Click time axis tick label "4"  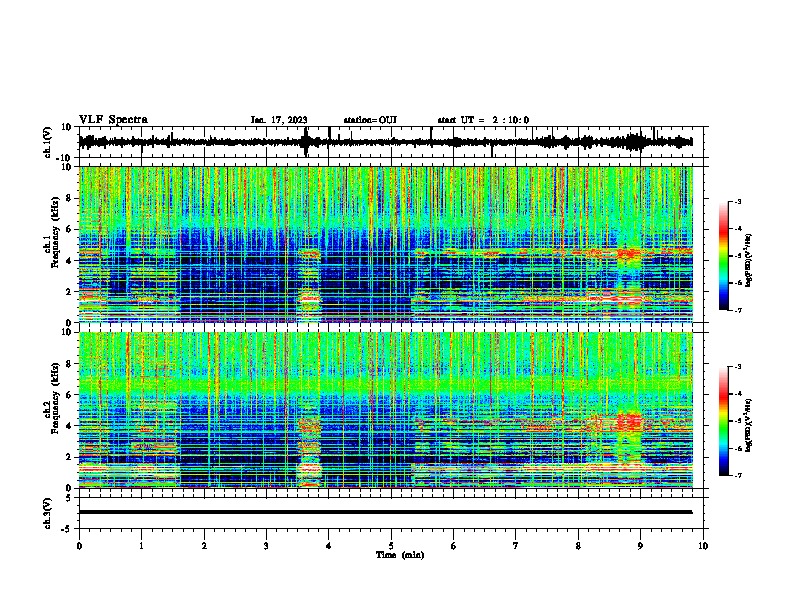(x=329, y=546)
